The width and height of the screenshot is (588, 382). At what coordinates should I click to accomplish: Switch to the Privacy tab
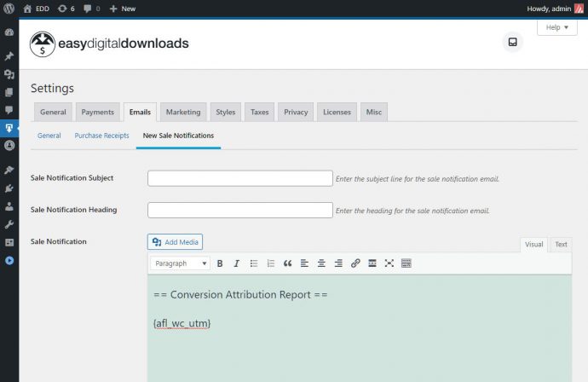296,112
